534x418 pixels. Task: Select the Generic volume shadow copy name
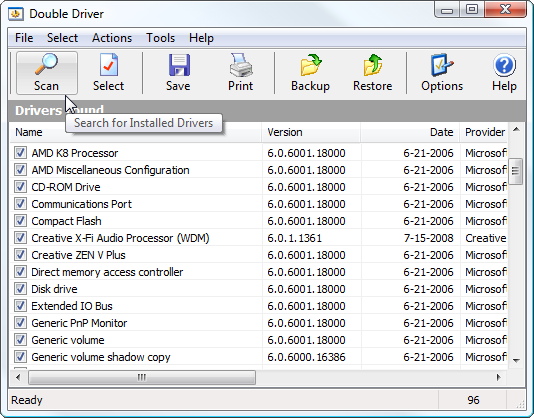click(100, 357)
